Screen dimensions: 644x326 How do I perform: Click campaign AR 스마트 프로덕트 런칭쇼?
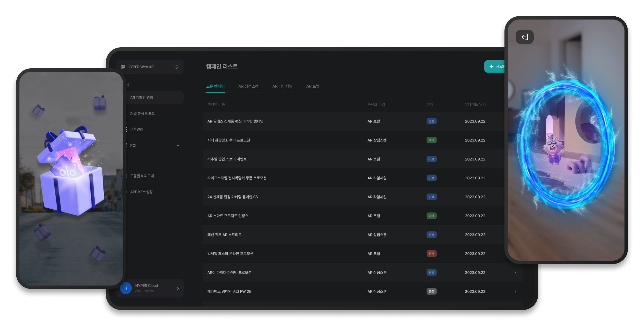click(x=228, y=216)
